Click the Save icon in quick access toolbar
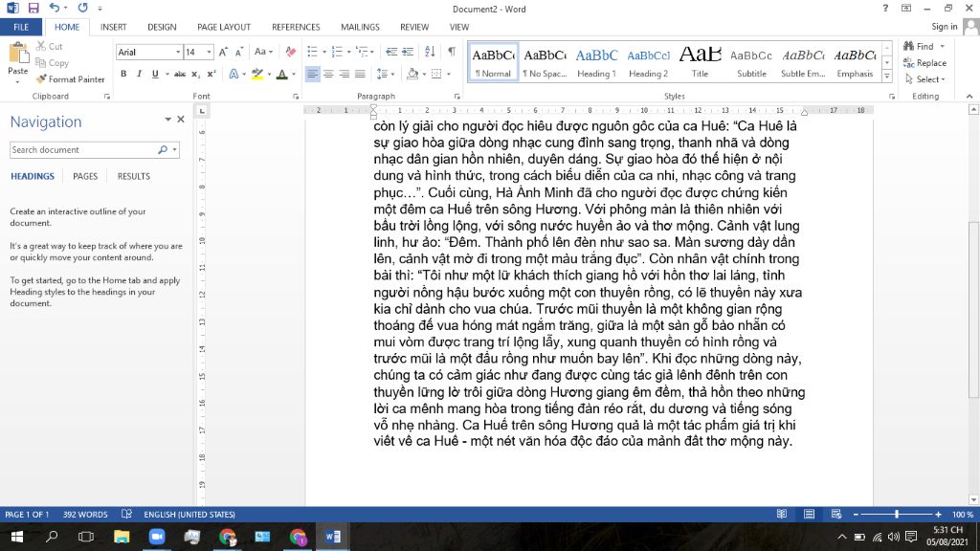Image resolution: width=980 pixels, height=551 pixels. pos(33,8)
